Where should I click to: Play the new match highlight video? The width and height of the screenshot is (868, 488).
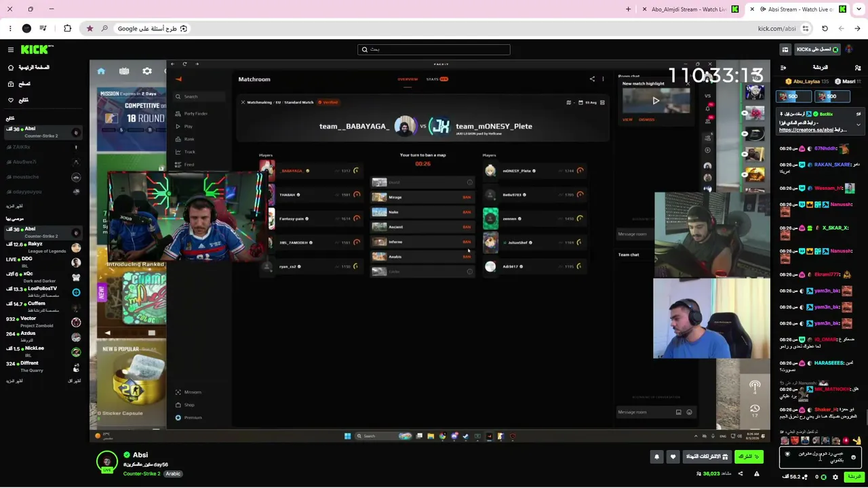click(656, 100)
